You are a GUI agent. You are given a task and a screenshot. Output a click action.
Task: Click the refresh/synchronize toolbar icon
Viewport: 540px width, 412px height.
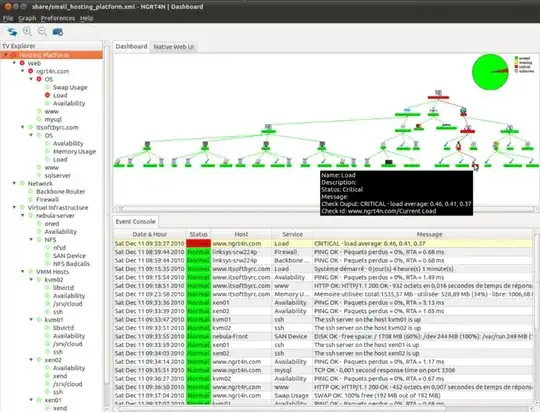12,32
